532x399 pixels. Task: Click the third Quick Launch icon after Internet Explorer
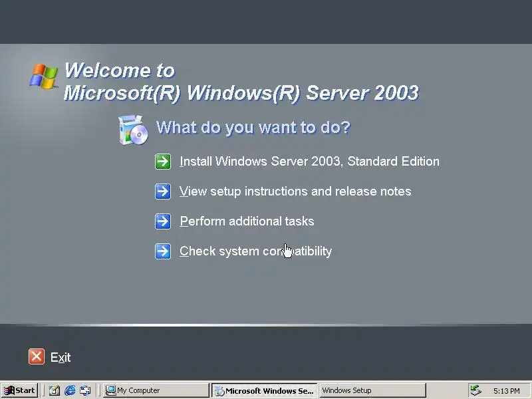(x=85, y=390)
